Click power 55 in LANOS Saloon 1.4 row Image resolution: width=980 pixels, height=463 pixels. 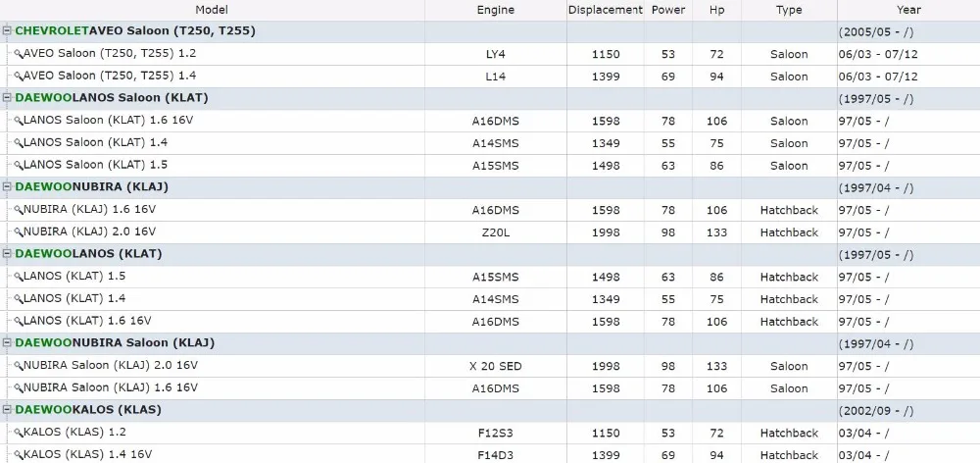pyautogui.click(x=668, y=144)
